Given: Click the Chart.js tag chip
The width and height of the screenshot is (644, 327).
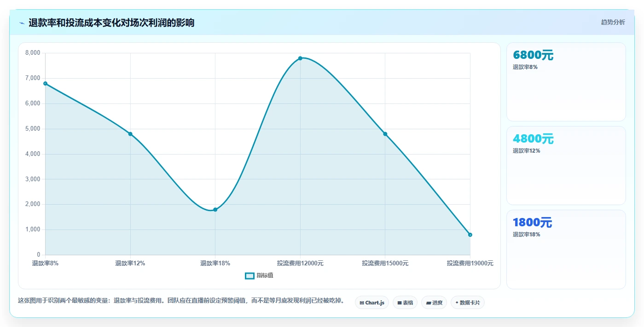Looking at the screenshot, I should [372, 303].
